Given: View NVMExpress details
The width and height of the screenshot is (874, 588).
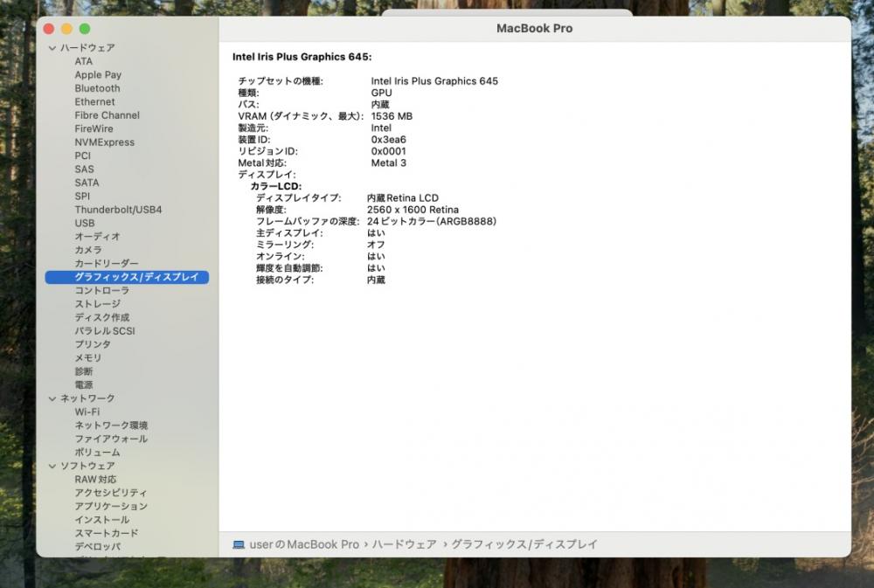Looking at the screenshot, I should click(x=105, y=142).
